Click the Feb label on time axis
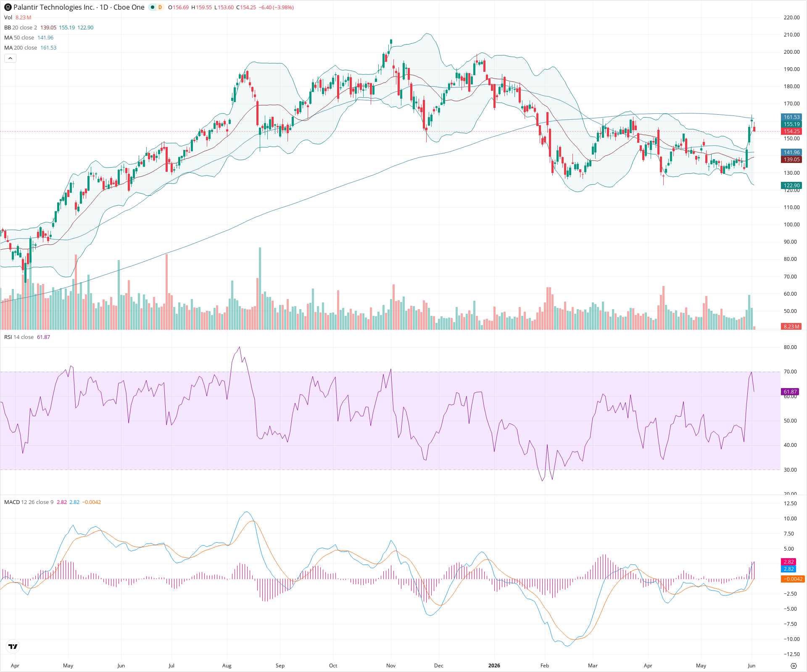807x672 pixels. [545, 665]
